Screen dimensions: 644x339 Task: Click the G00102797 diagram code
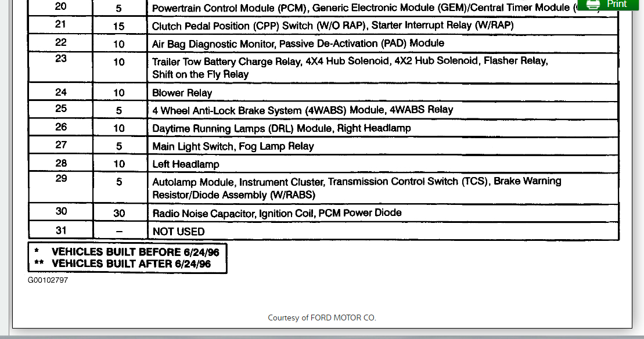tap(48, 280)
